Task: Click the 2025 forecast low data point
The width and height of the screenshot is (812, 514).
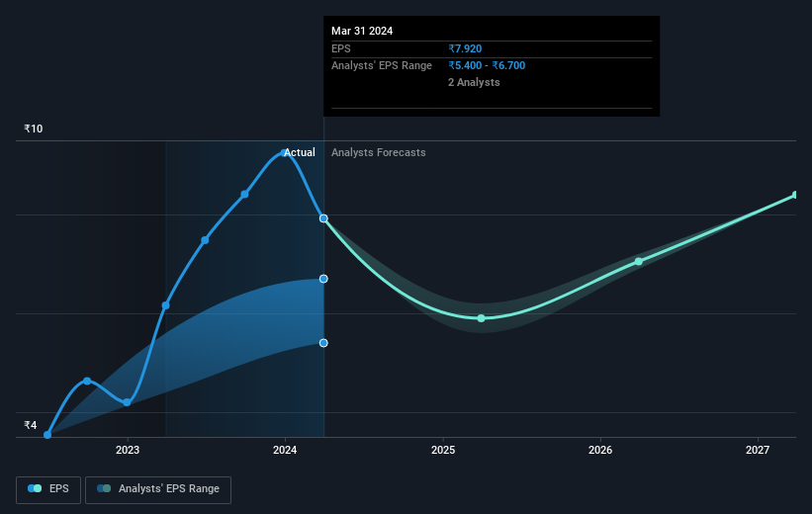Action: (x=481, y=318)
